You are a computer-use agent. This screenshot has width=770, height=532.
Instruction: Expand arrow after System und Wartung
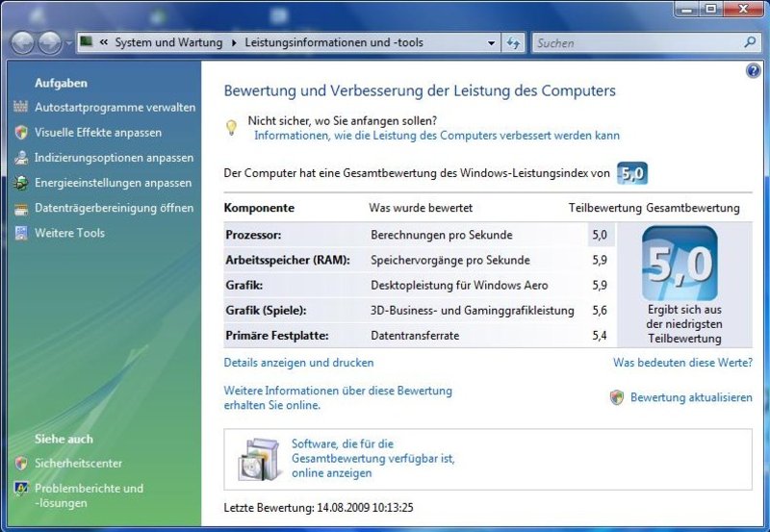234,42
